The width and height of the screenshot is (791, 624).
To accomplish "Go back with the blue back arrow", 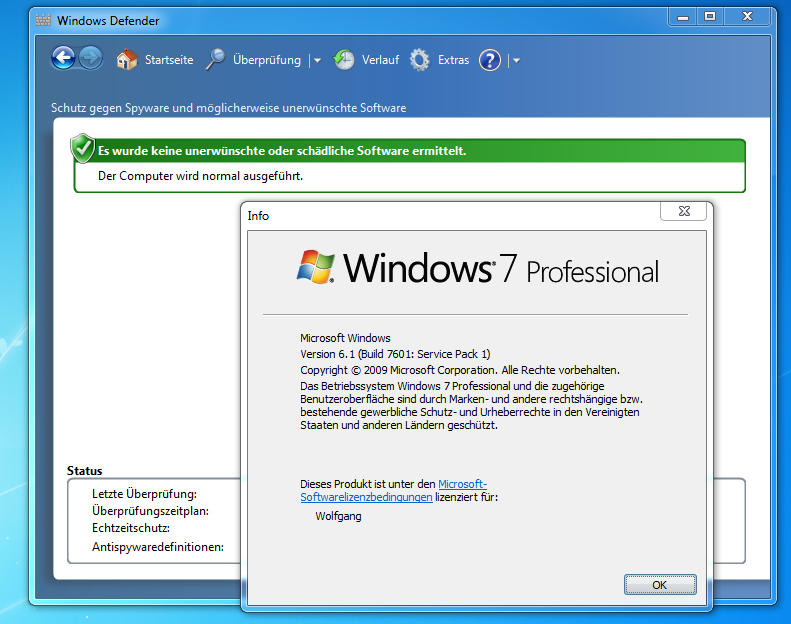I will (x=64, y=59).
